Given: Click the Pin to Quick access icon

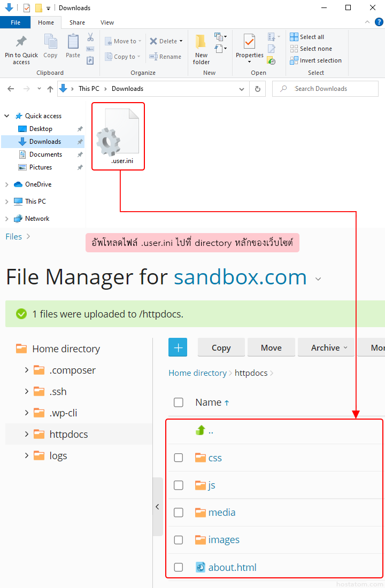Looking at the screenshot, I should [x=21, y=43].
